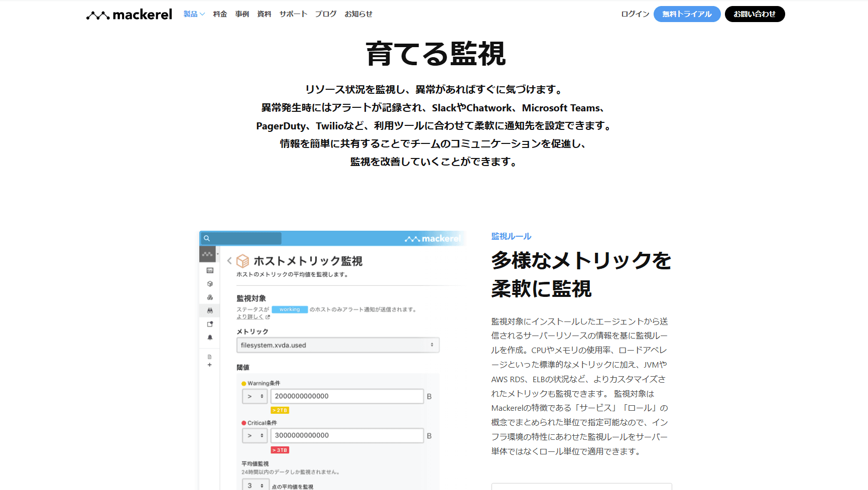The width and height of the screenshot is (868, 490).
Task: Open the alerts bell icon in the sidebar
Action: (210, 338)
